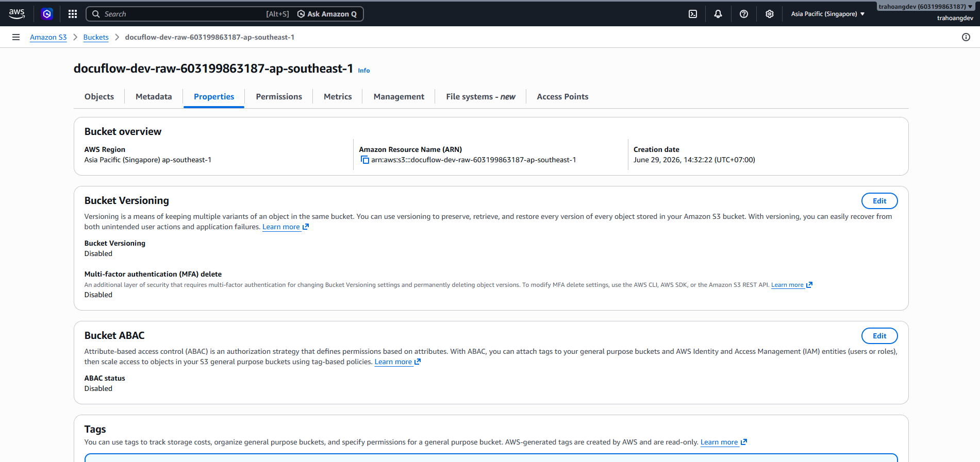This screenshot has height=462, width=980.
Task: Open the notifications bell
Action: coord(718,14)
